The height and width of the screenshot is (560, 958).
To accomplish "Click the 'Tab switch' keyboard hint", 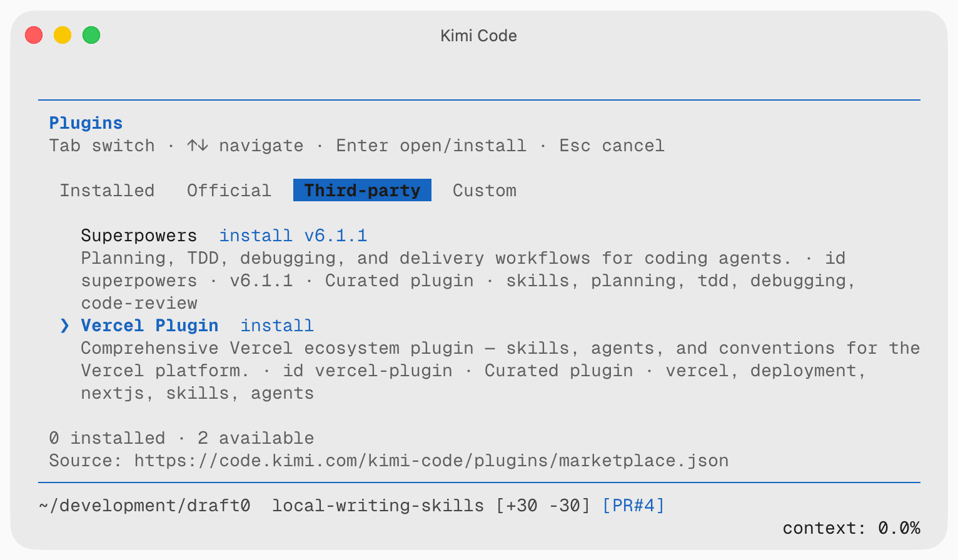I will tap(102, 146).
